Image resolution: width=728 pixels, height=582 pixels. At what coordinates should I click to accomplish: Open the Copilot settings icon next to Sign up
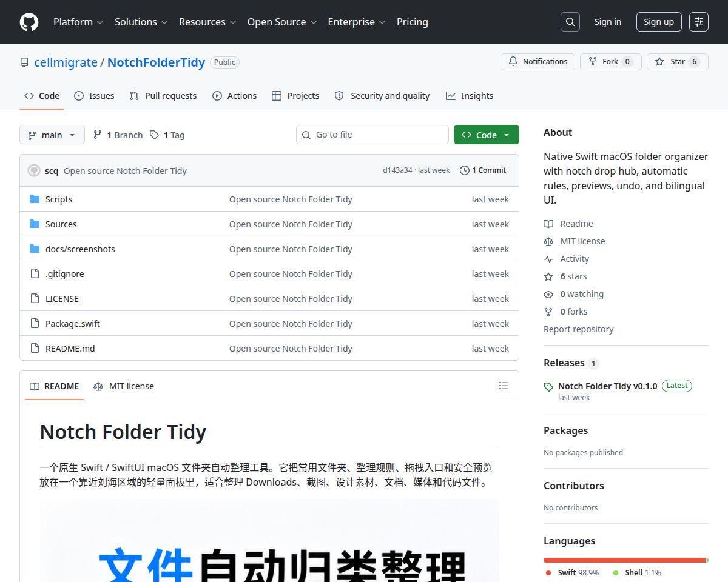click(699, 22)
